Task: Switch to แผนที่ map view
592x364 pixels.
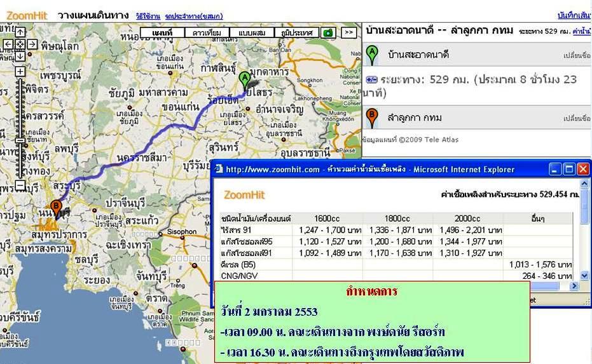Action: [x=163, y=32]
